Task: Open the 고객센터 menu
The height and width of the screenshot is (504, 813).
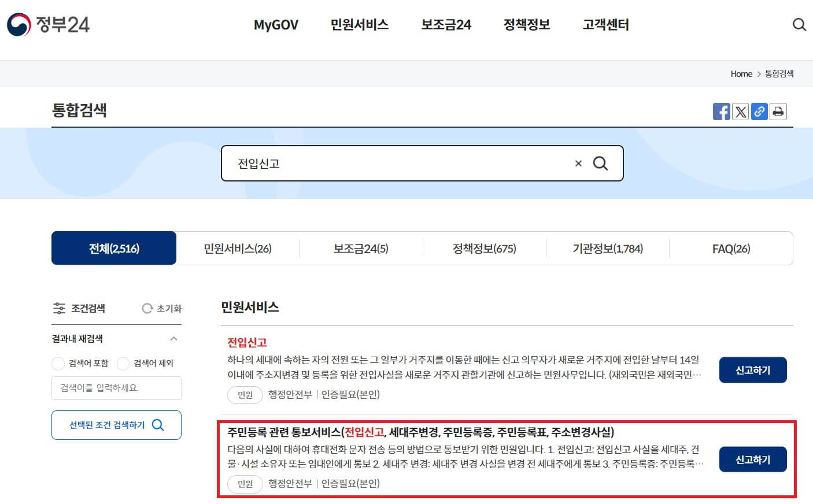Action: click(605, 25)
